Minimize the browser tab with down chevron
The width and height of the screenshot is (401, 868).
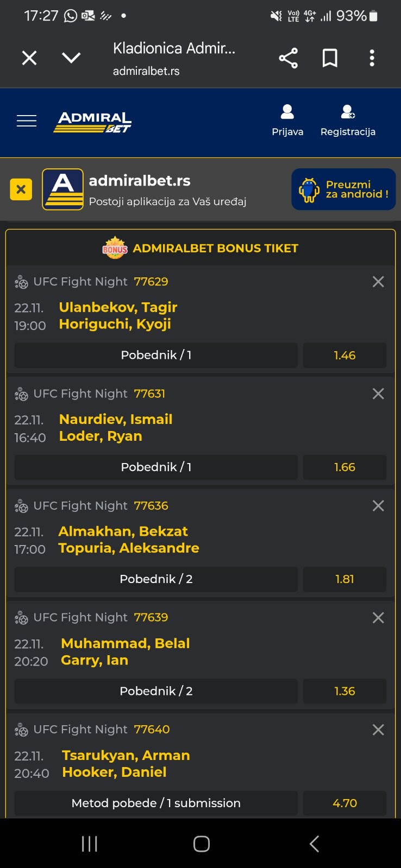click(71, 58)
